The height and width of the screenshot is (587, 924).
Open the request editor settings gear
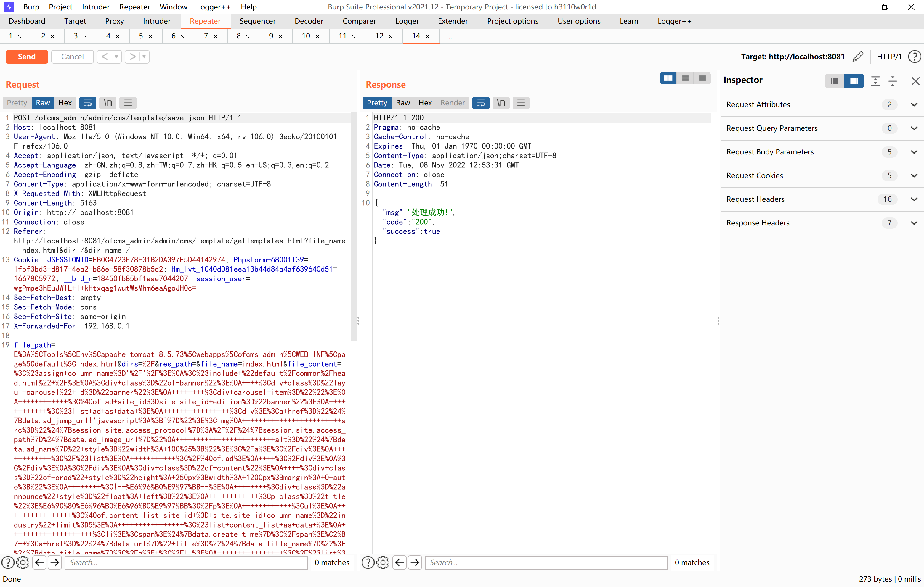point(23,562)
